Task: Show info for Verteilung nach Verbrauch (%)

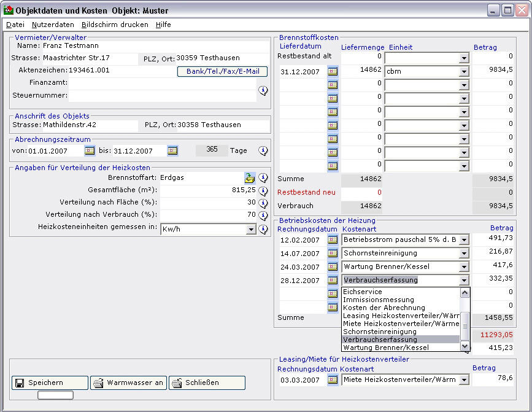Action: [x=263, y=216]
